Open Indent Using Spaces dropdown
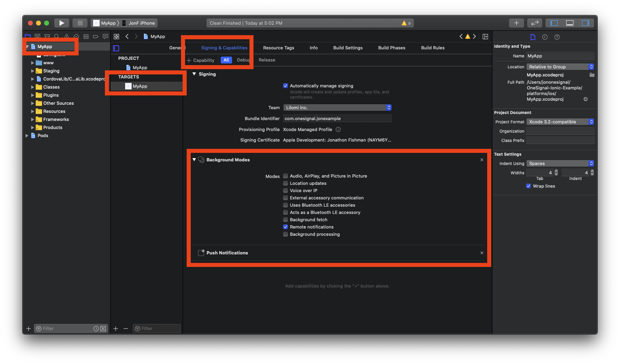Image resolution: width=620 pixels, height=364 pixels. pyautogui.click(x=560, y=163)
